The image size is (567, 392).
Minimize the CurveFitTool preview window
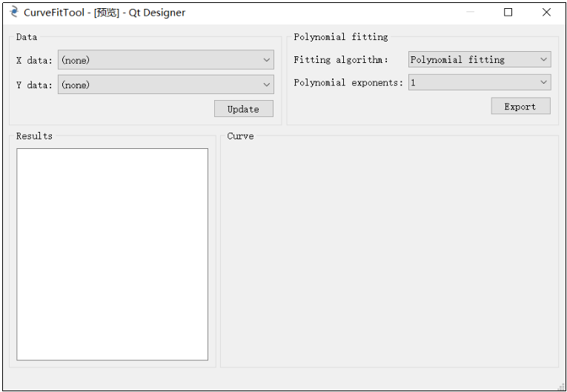pos(470,13)
